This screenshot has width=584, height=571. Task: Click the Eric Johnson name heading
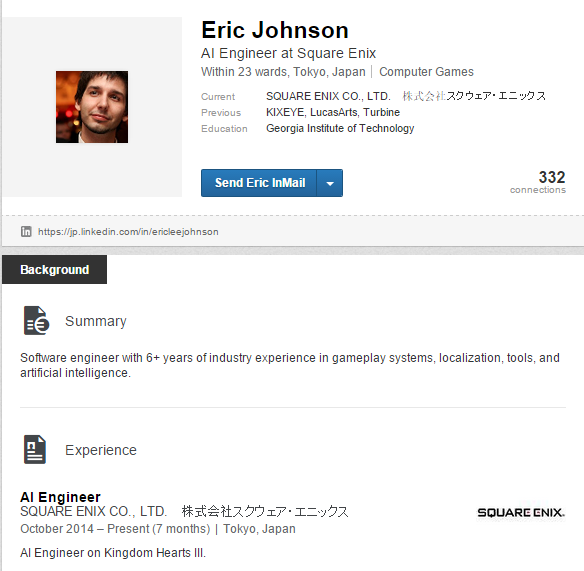tap(275, 30)
